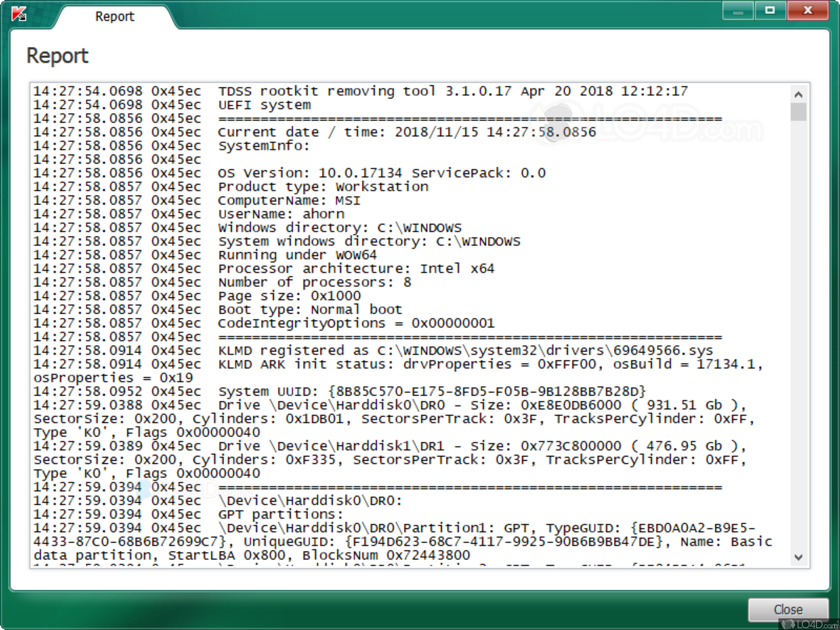Click 'Number of processors: 8' line

(222, 282)
